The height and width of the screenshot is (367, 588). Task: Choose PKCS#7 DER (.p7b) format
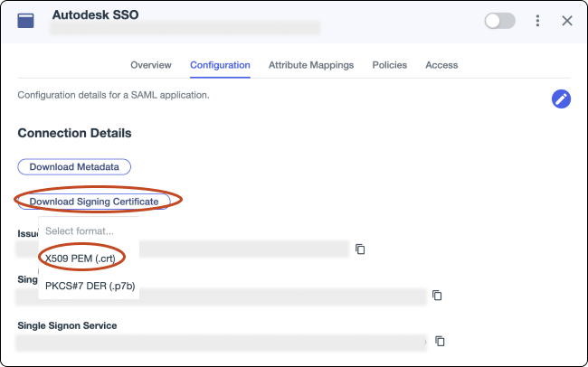(x=90, y=286)
